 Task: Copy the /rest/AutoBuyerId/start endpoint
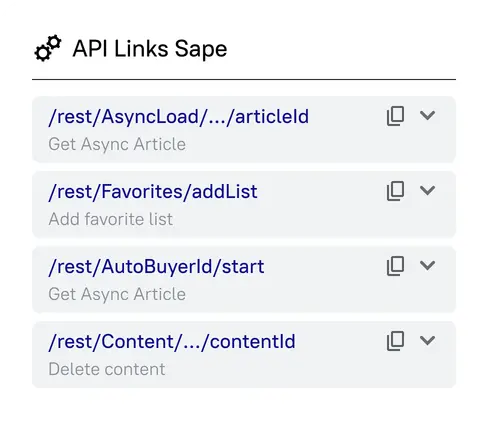395,266
